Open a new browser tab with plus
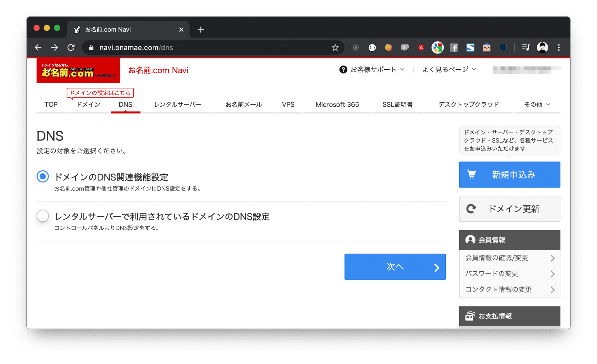This screenshot has height=364, width=597. [x=201, y=30]
